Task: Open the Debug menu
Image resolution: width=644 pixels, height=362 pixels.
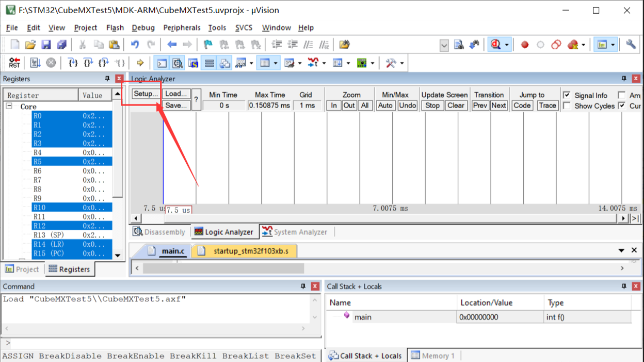Action: [x=143, y=27]
